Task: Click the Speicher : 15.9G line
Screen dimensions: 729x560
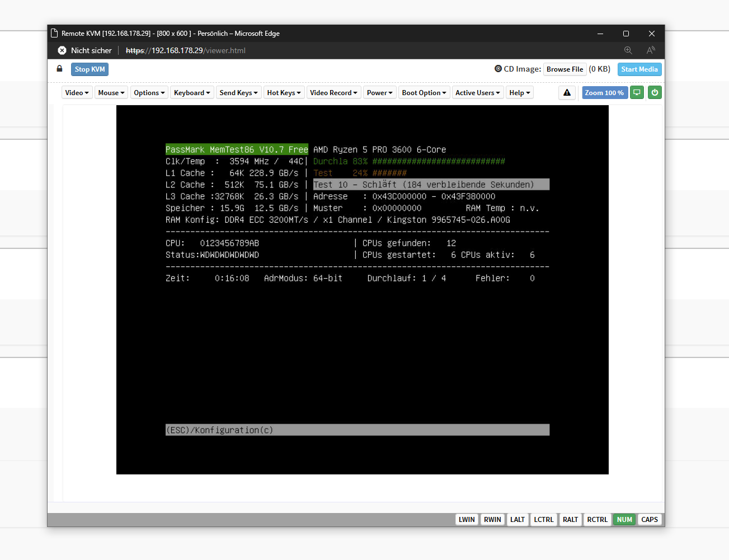Action: pos(232,208)
